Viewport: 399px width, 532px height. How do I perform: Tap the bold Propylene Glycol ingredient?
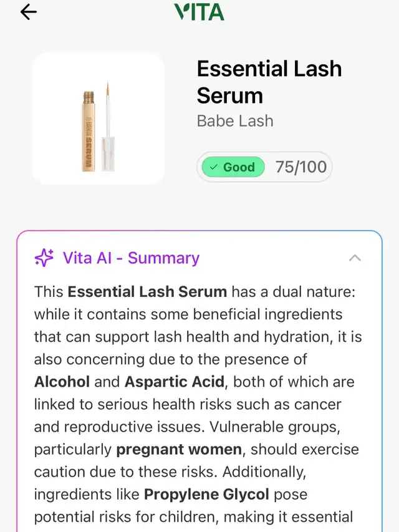206,495
